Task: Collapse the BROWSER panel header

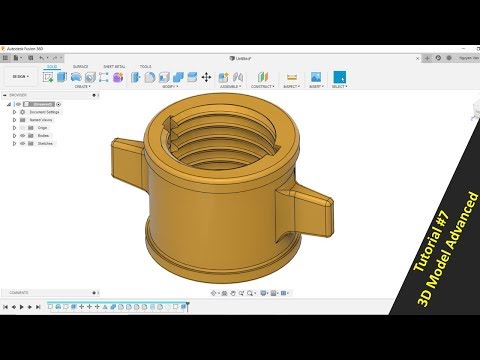Action: pos(5,95)
